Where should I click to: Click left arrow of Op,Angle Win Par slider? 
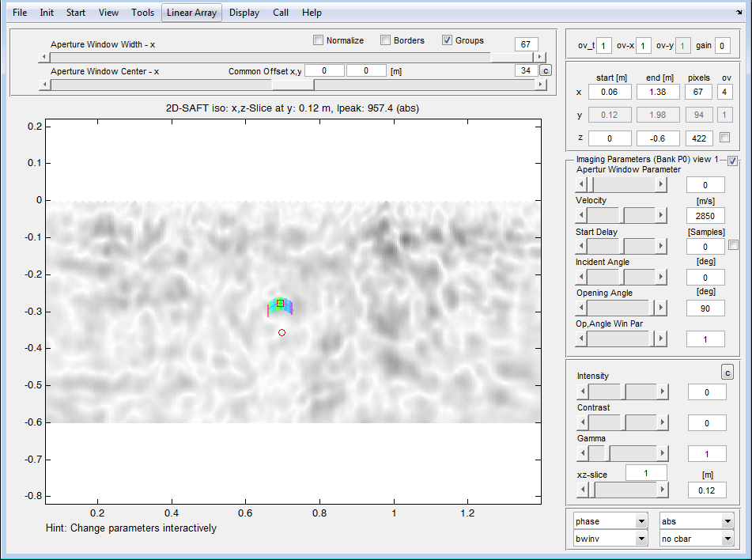(581, 339)
